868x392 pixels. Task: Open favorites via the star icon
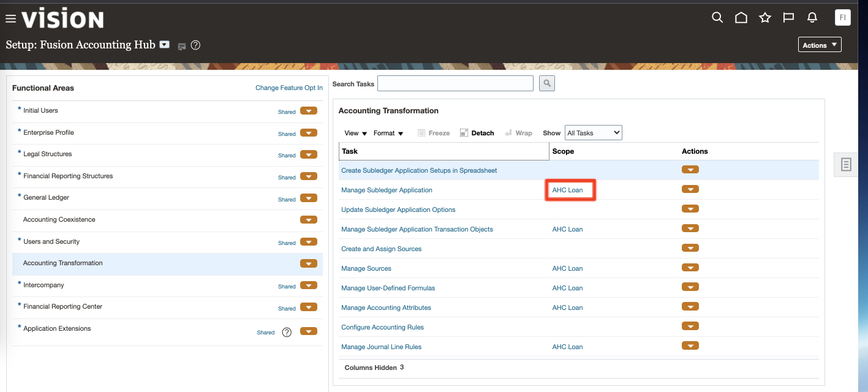coord(764,18)
